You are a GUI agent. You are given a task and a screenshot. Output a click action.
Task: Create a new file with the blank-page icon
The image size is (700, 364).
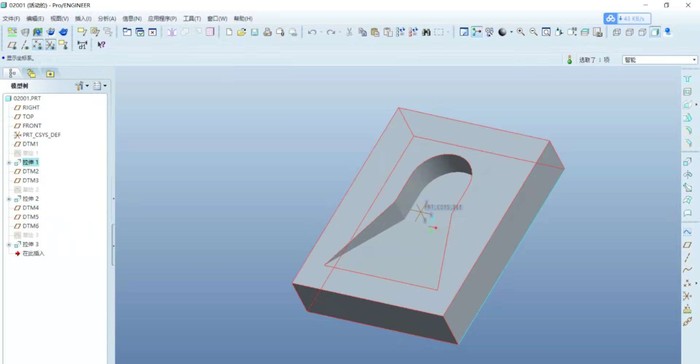[x=229, y=32]
